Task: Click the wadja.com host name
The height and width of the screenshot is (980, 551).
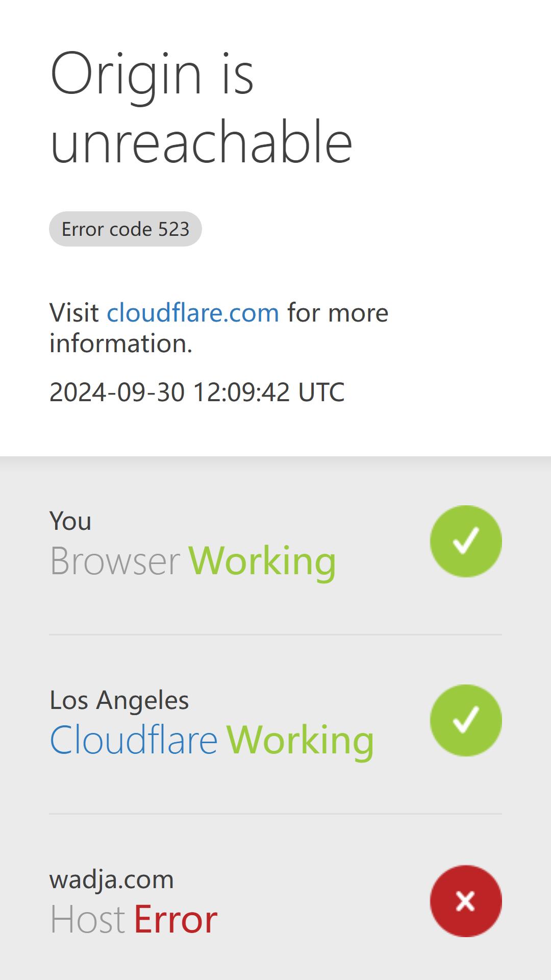Action: point(112,879)
